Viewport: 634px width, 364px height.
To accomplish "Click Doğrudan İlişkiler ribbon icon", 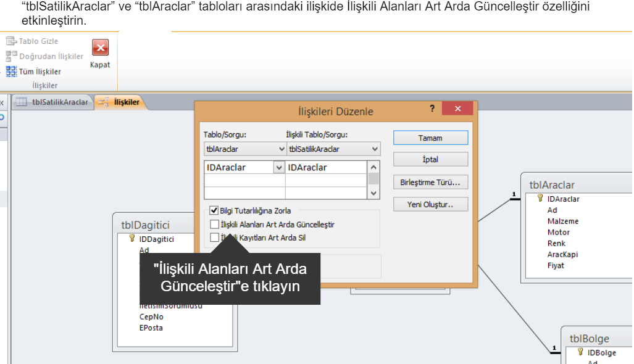I will (x=11, y=56).
